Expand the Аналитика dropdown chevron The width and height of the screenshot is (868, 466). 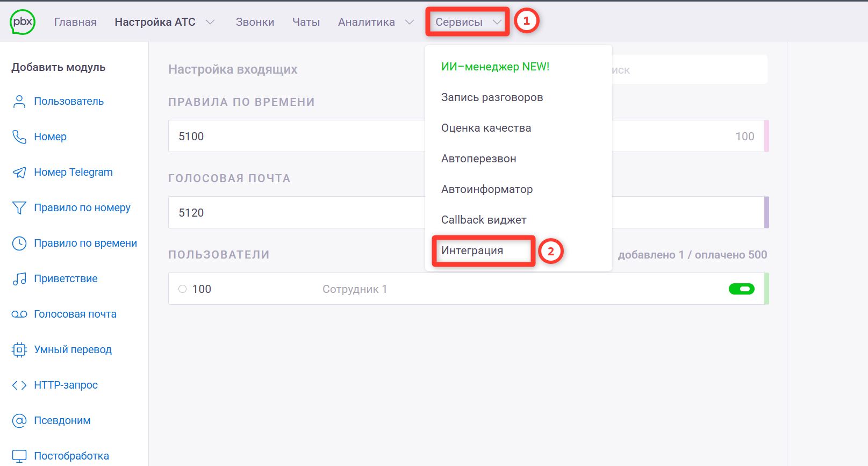pos(410,22)
